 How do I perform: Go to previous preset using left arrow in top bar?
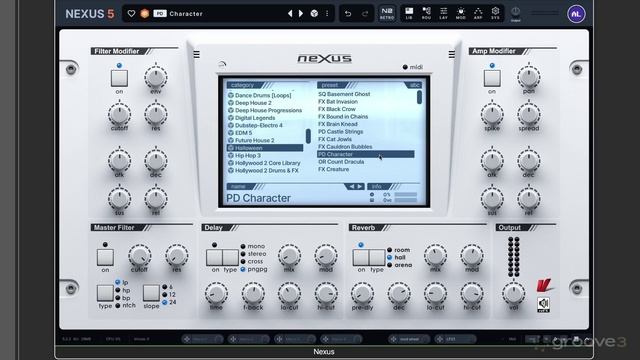pyautogui.click(x=290, y=13)
